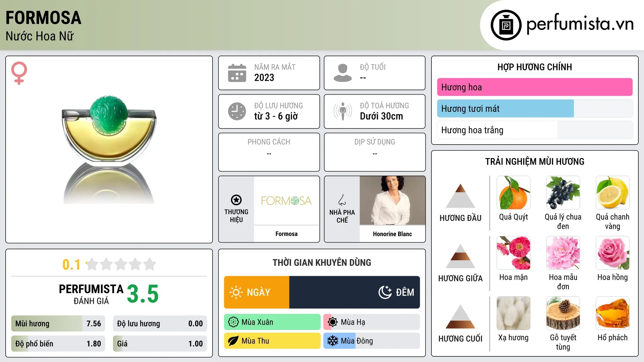Click the orange 0.1 user rating number
This screenshot has height=362, width=644.
pos(71,265)
